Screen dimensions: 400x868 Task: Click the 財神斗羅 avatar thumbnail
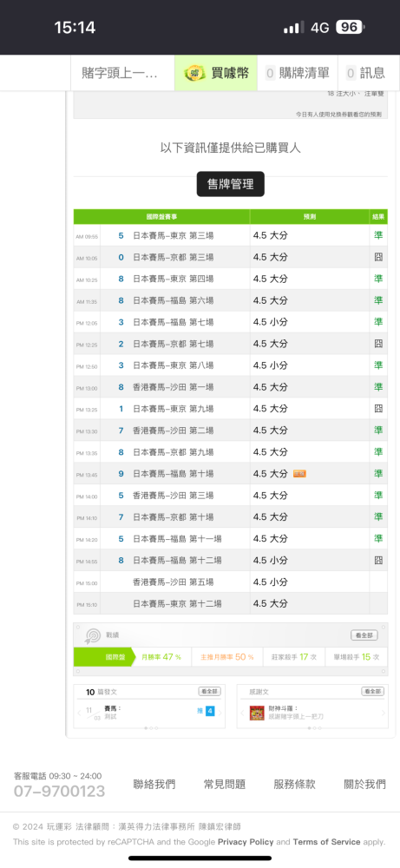pos(257,713)
